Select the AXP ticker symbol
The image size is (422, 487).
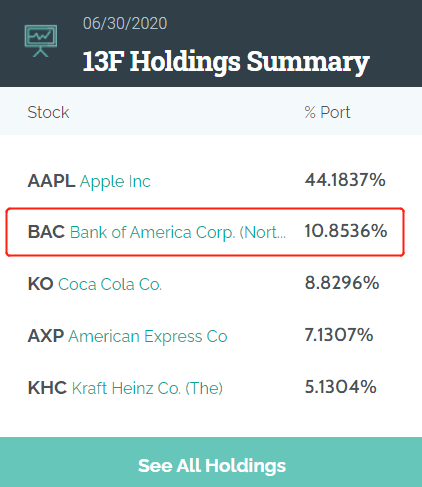click(x=46, y=336)
